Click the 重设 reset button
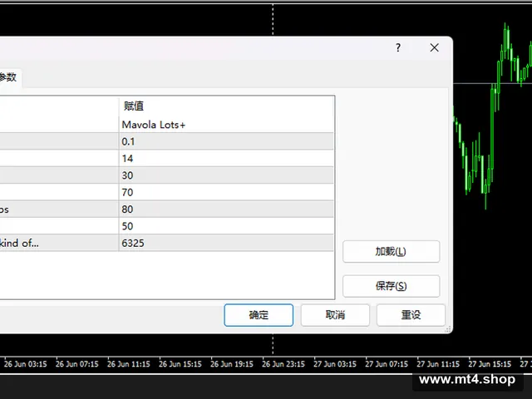The image size is (532, 399). 411,315
